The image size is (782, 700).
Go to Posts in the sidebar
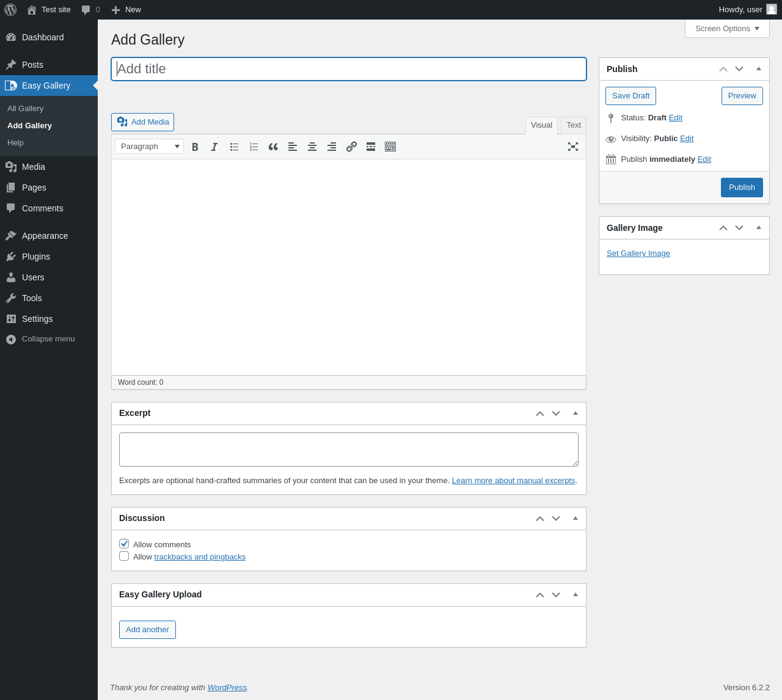pos(49,65)
